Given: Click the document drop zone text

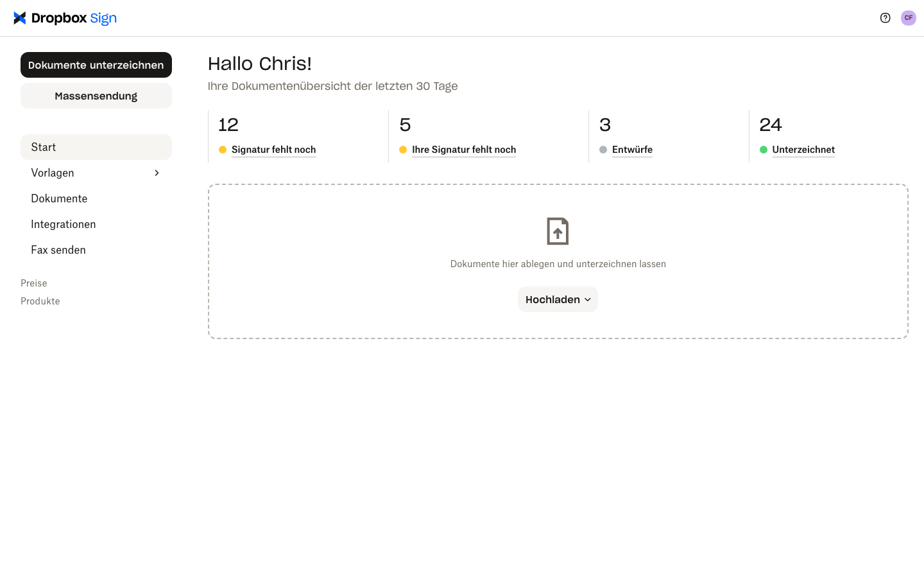Looking at the screenshot, I should click(558, 264).
